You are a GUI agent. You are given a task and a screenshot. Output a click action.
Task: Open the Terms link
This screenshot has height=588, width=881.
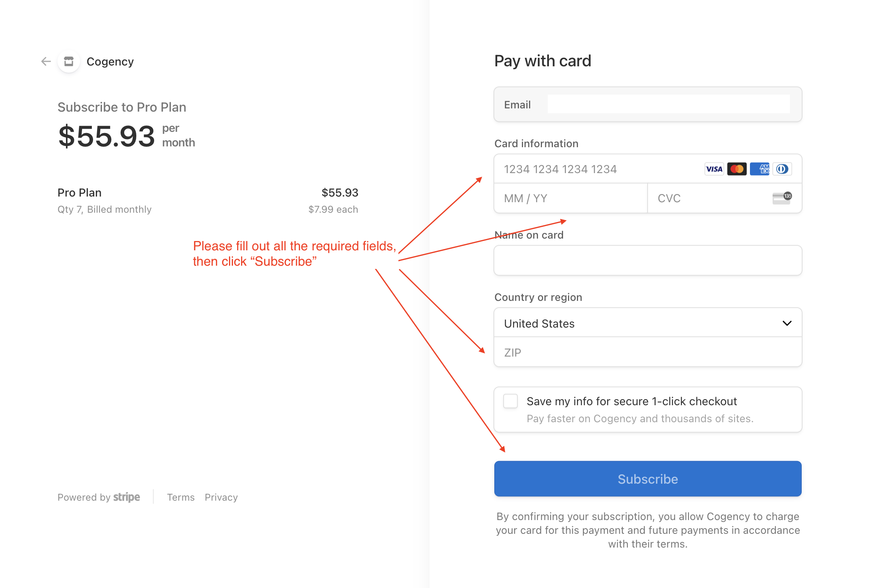(x=180, y=497)
